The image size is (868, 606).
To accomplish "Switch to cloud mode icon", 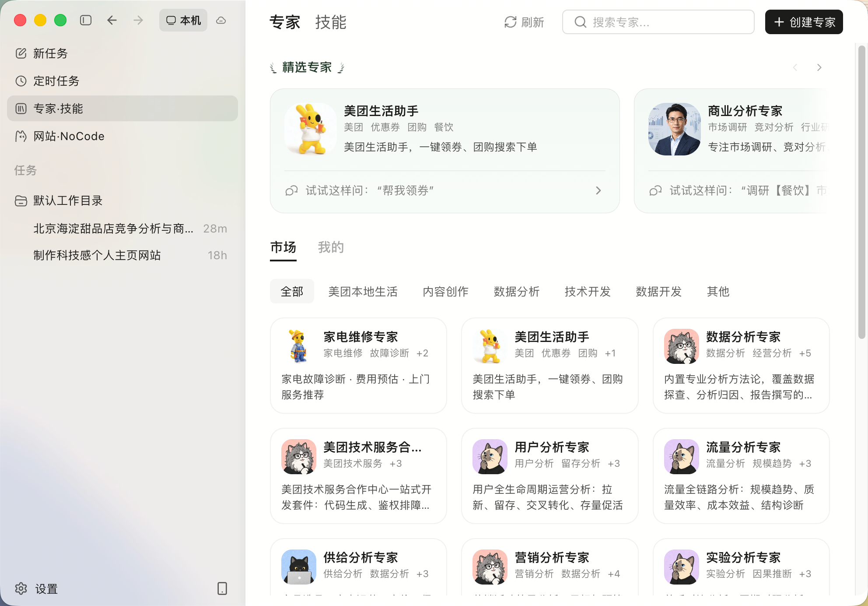I will click(x=221, y=20).
